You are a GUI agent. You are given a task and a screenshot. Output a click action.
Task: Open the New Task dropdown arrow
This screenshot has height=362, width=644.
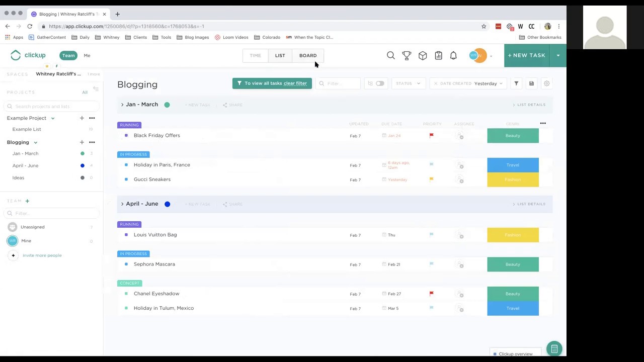(558, 55)
